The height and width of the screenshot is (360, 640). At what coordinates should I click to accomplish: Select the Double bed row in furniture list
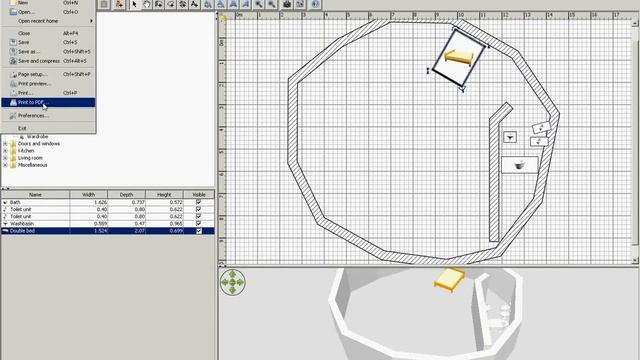(x=108, y=231)
